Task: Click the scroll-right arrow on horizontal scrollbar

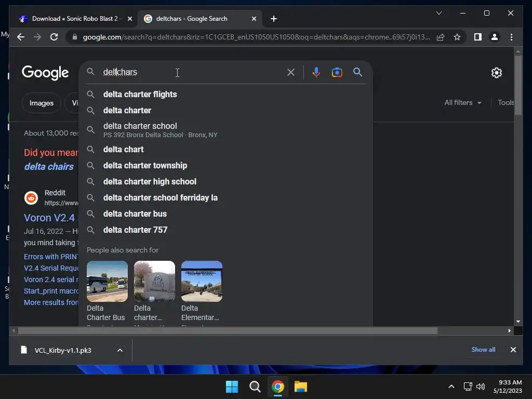Action: (x=509, y=330)
